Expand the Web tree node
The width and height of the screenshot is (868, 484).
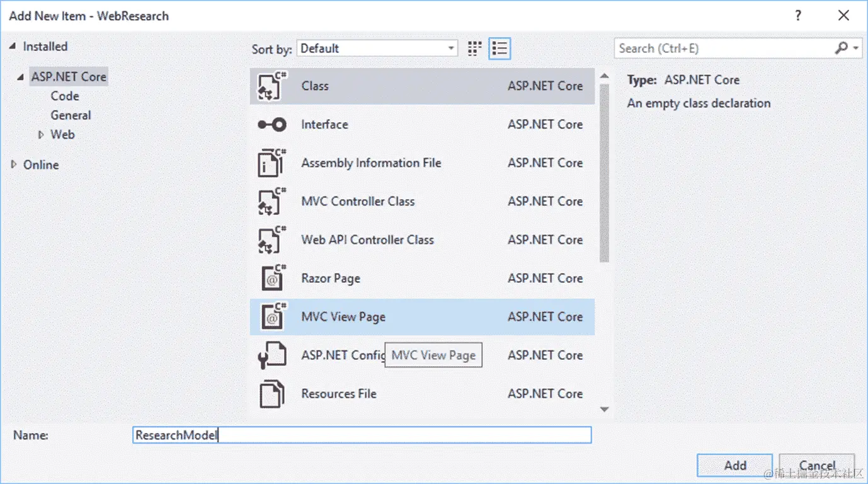42,134
